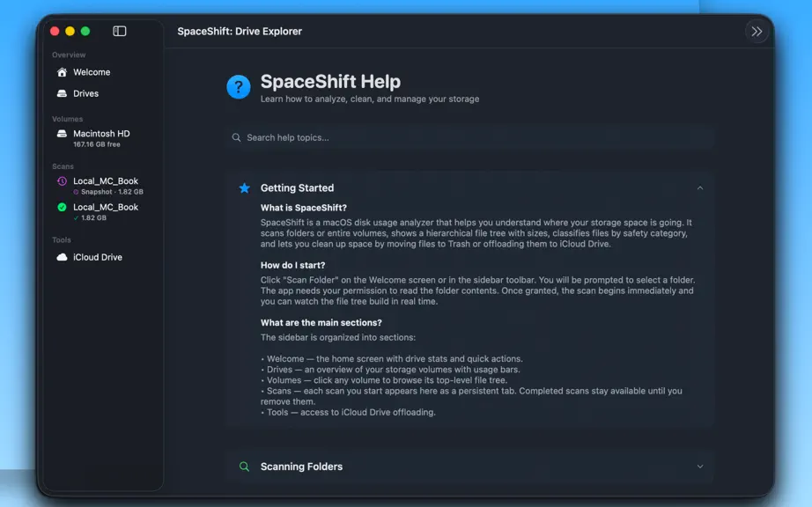Click the yellow minimize window button
The height and width of the screenshot is (507, 812).
point(70,31)
